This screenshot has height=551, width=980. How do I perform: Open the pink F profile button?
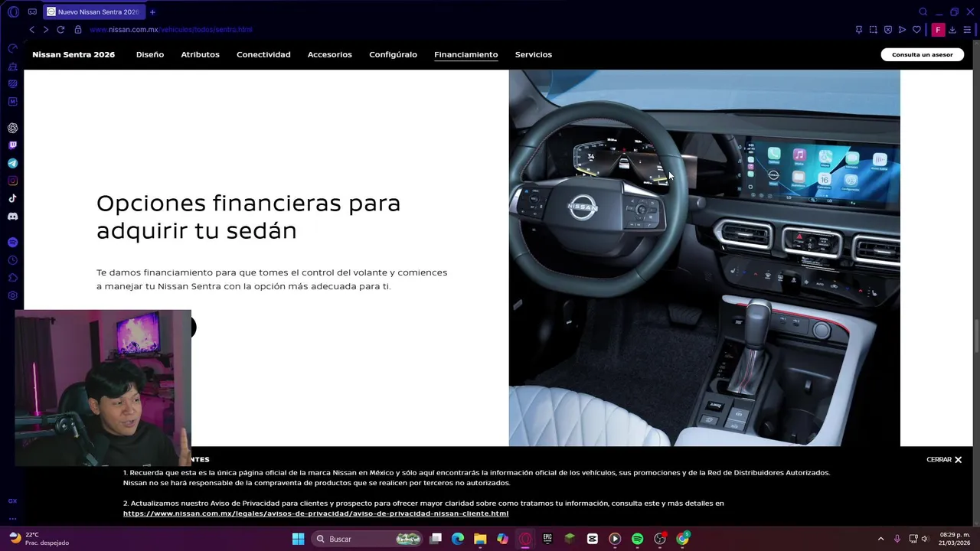[938, 30]
